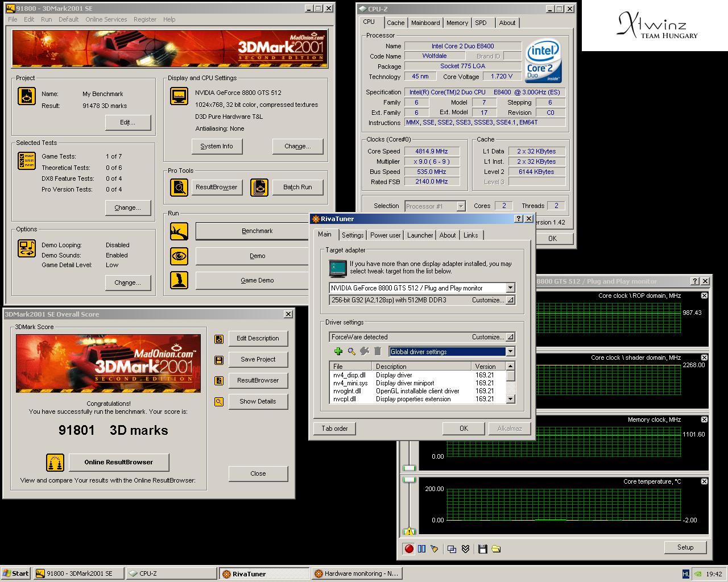Expand Customize next to ForceWare detected
The width and height of the screenshot is (728, 582).
(510, 337)
